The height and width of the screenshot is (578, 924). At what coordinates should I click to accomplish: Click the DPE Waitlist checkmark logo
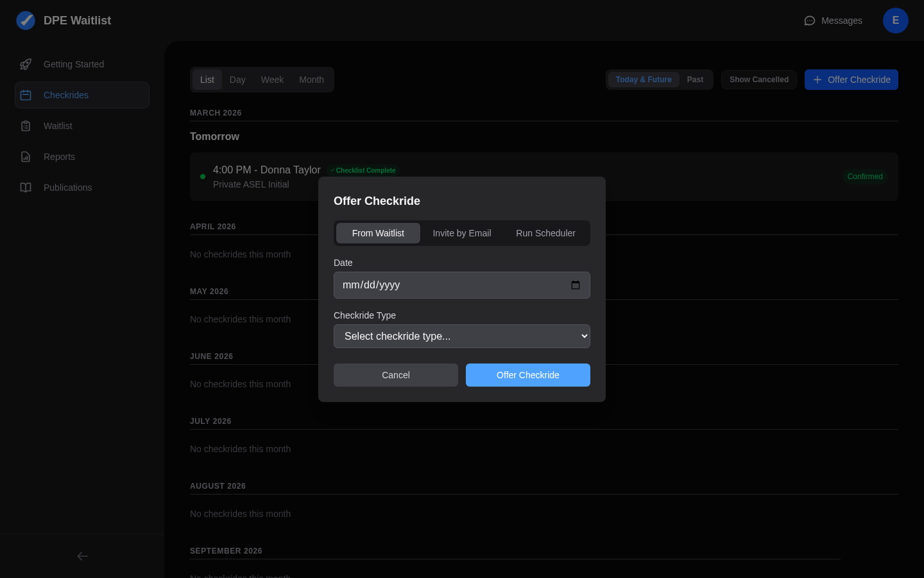[26, 21]
